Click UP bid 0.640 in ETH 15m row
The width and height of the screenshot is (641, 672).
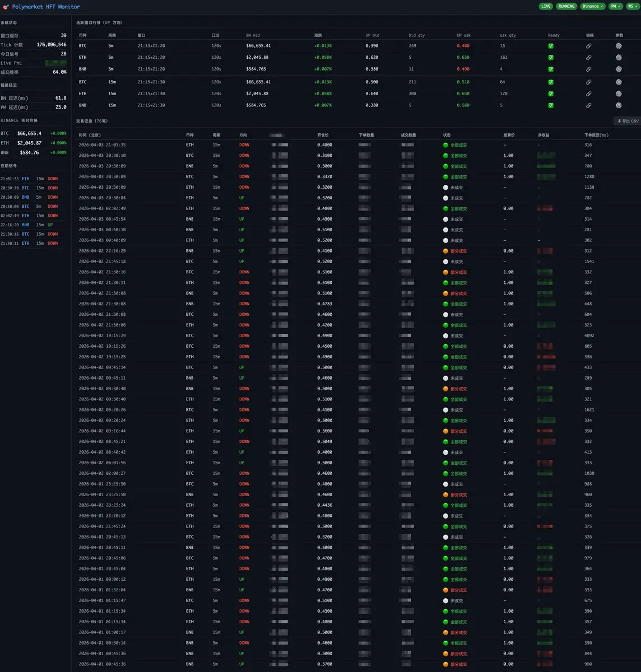click(372, 94)
